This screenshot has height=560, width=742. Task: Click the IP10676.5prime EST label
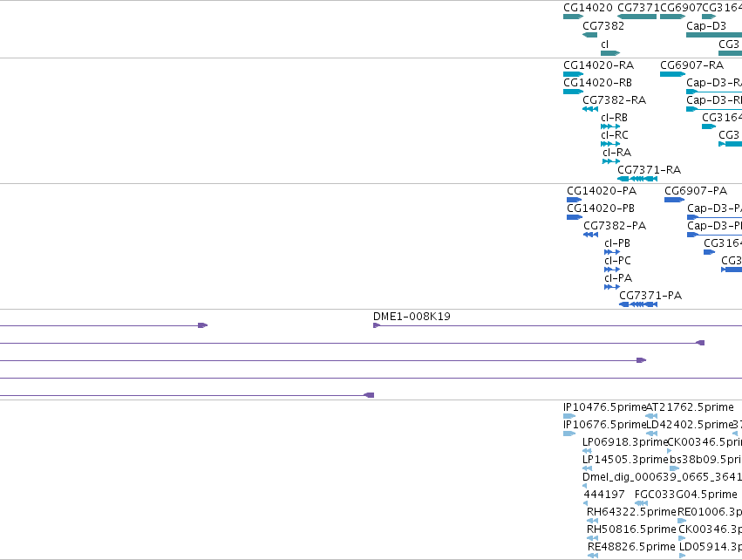pyautogui.click(x=605, y=425)
